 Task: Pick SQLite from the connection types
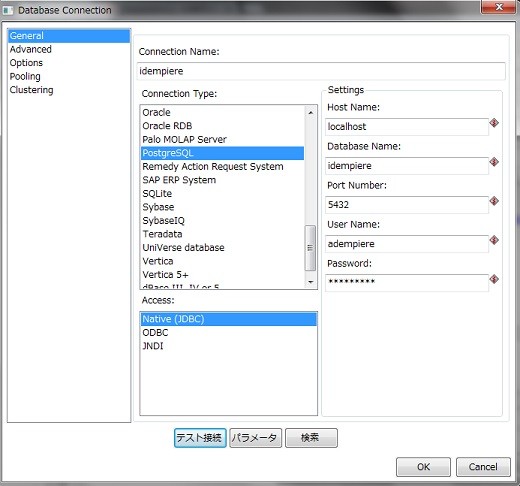pyautogui.click(x=222, y=194)
